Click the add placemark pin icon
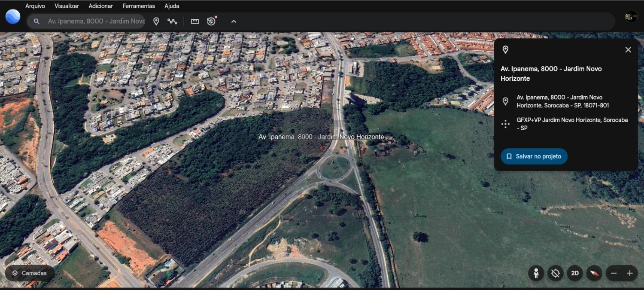This screenshot has width=644, height=290. click(x=156, y=21)
